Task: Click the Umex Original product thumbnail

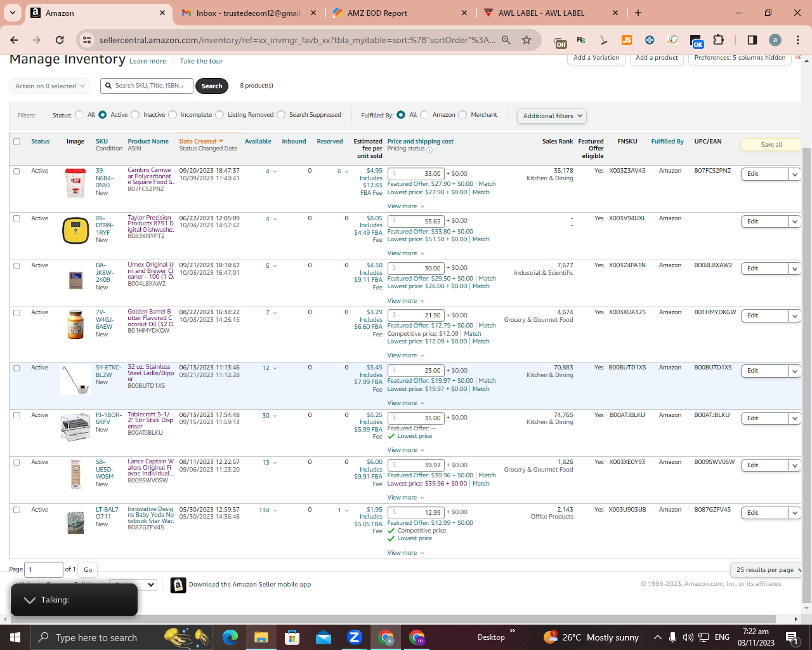Action: [75, 280]
